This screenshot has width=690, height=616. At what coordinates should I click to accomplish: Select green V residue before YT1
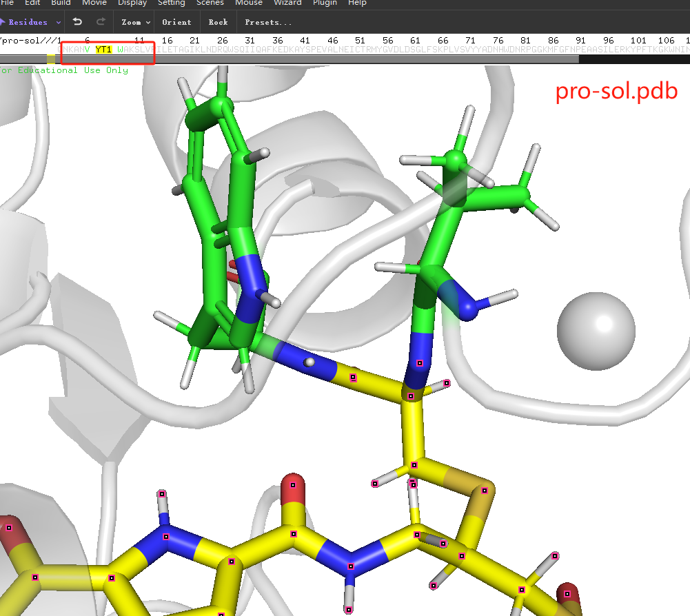coord(87,50)
